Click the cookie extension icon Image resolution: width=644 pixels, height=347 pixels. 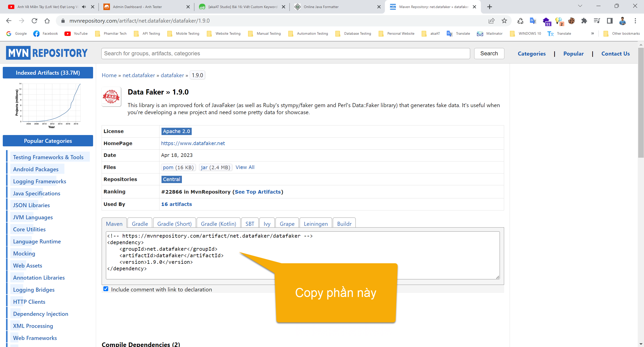(571, 21)
